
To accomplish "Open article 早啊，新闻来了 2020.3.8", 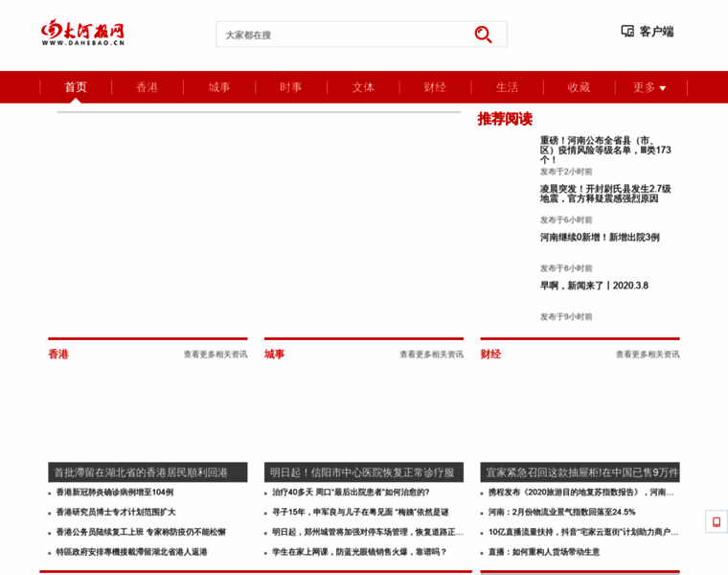I will click(x=594, y=286).
